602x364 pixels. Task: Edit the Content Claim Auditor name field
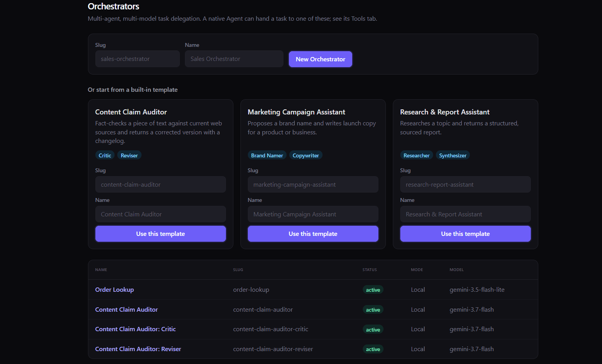(x=161, y=214)
